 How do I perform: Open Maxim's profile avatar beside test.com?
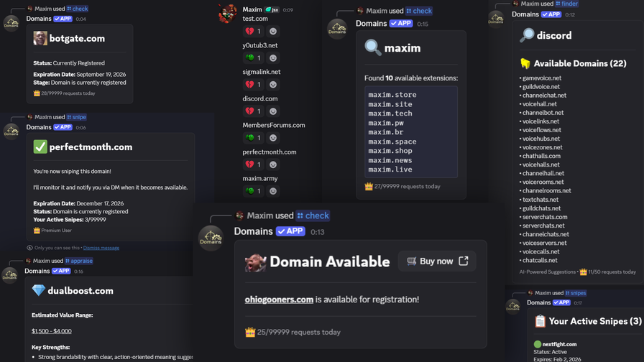(228, 13)
